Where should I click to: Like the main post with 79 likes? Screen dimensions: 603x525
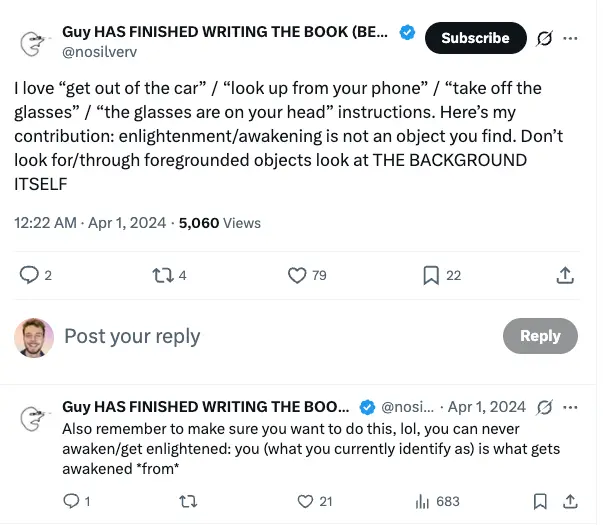[297, 275]
